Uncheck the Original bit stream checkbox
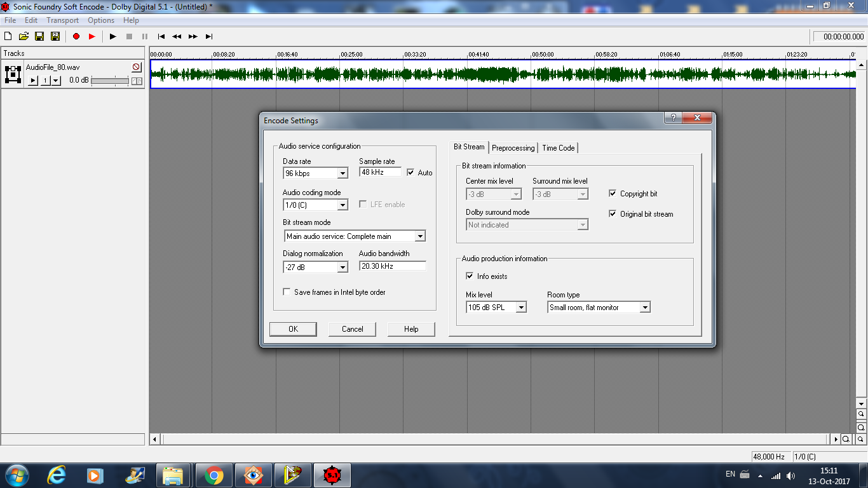 click(613, 214)
